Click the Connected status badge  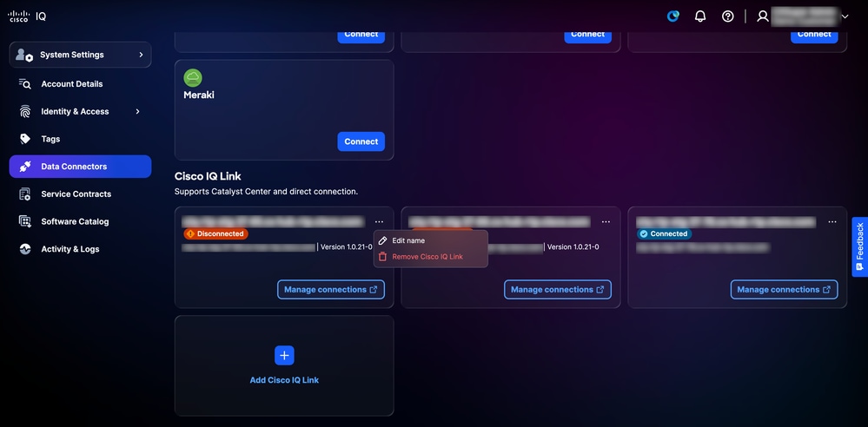tap(665, 234)
